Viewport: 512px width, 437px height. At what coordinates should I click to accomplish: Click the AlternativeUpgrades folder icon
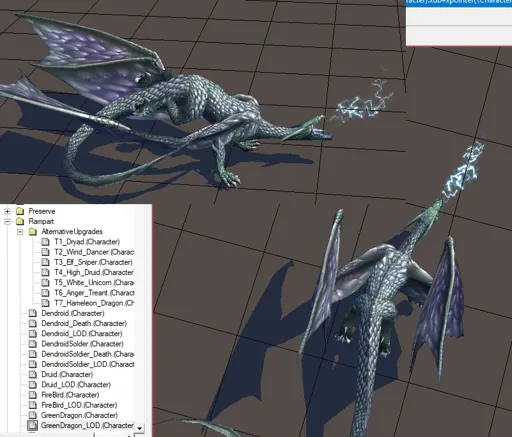tap(33, 232)
